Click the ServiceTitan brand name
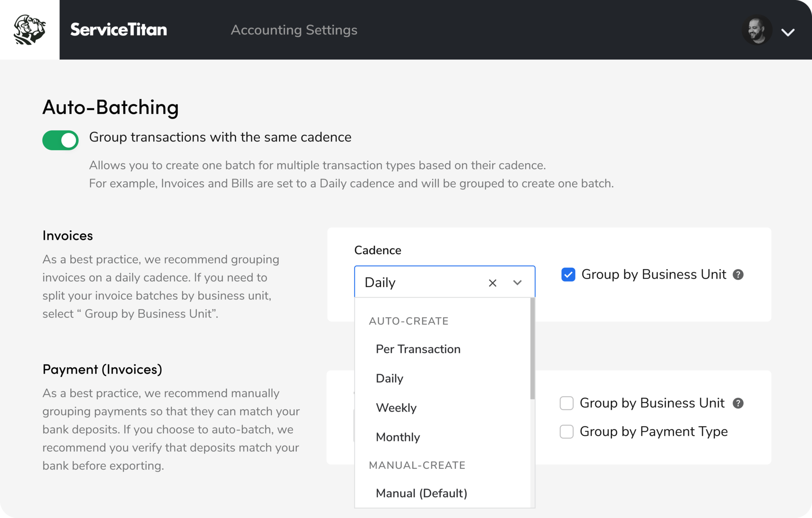This screenshot has height=518, width=812. point(119,30)
